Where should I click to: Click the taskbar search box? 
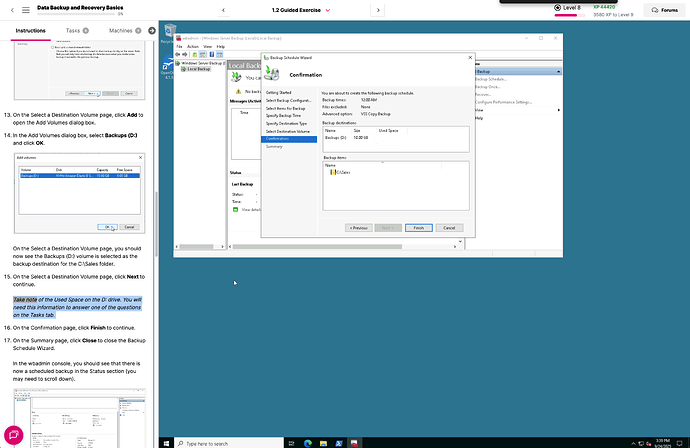(225, 442)
